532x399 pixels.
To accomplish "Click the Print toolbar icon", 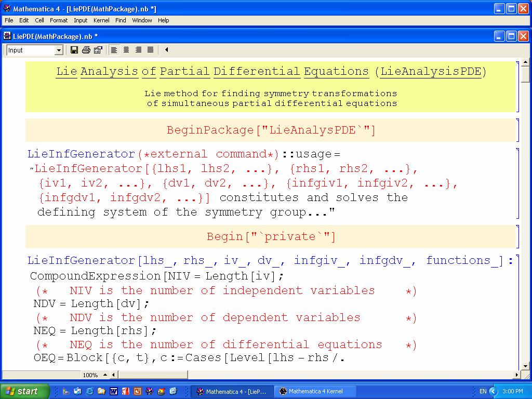I will click(x=86, y=50).
